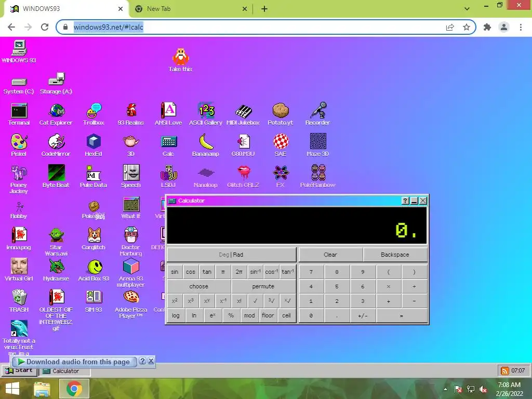Viewport: 532px width, 399px height.
Task: Open a new browser tab
Action: point(264,9)
